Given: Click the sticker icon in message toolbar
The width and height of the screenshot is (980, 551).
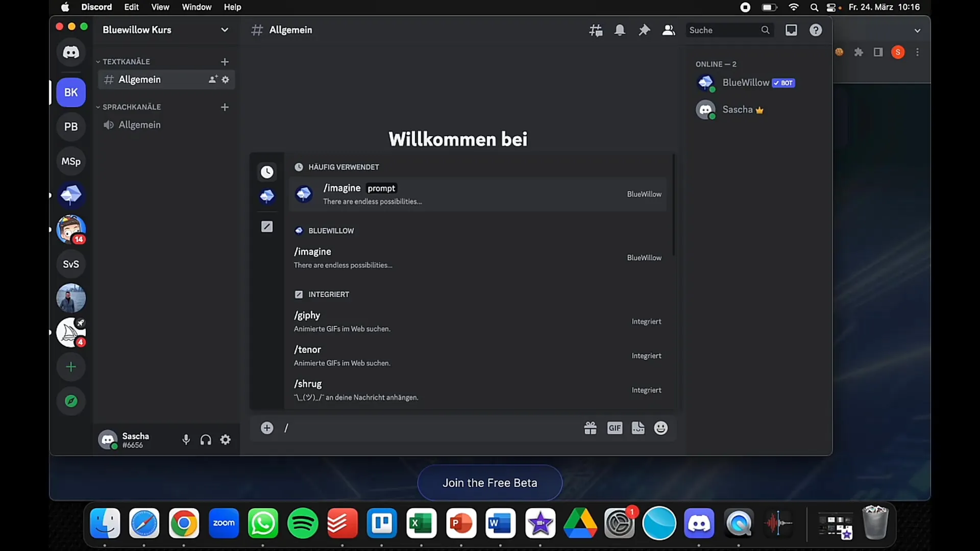Looking at the screenshot, I should point(638,428).
